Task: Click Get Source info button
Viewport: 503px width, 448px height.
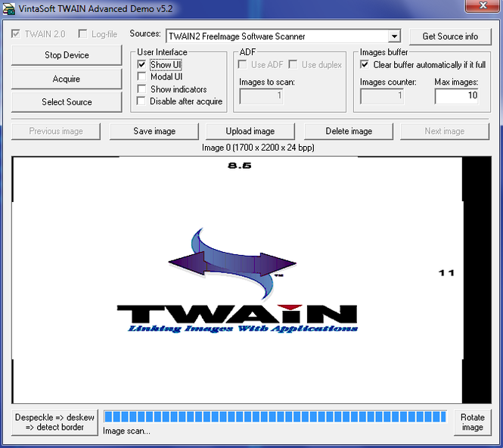Action: tap(450, 36)
